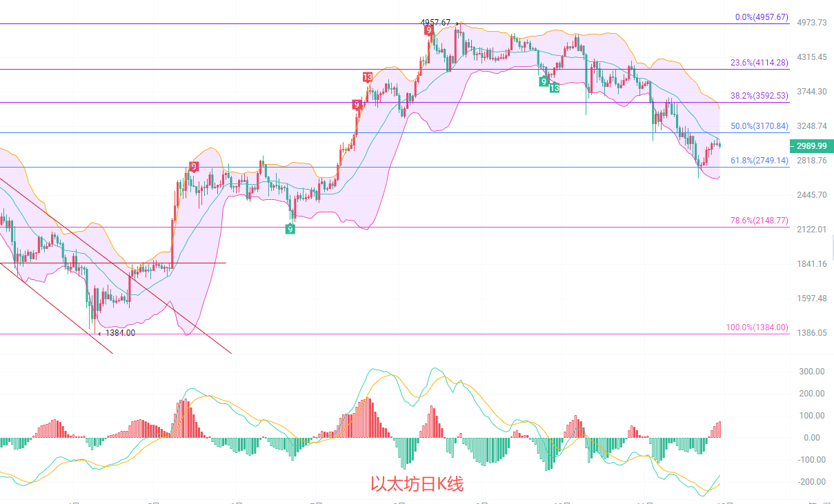Click the 以太坊日K线 chart title text
The image size is (834, 504).
[417, 485]
